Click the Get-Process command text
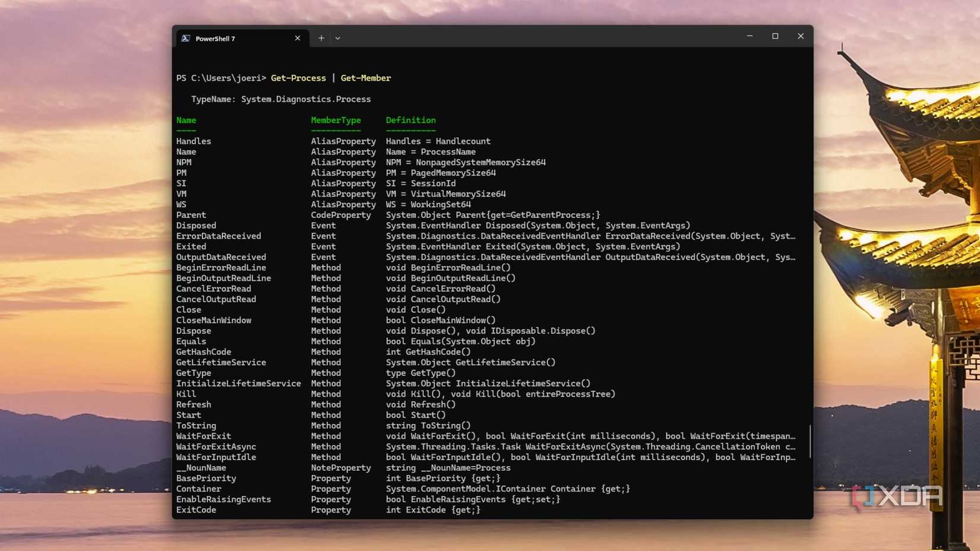The width and height of the screenshot is (980, 551). [x=298, y=78]
